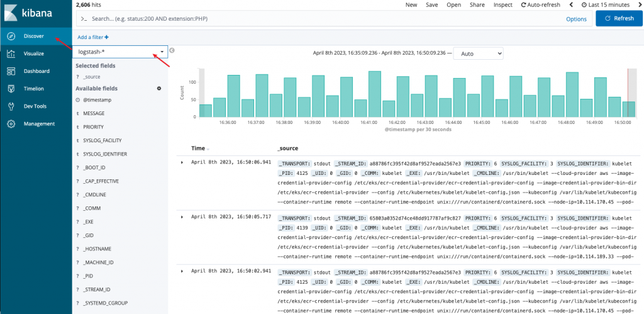Open the Dev Tools wrench icon
644x314 pixels.
(x=11, y=106)
